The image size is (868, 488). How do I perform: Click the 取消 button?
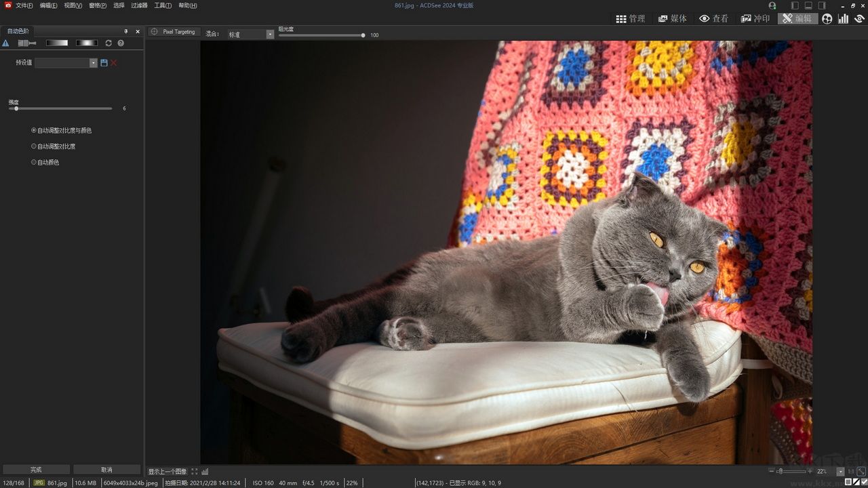[x=106, y=470]
